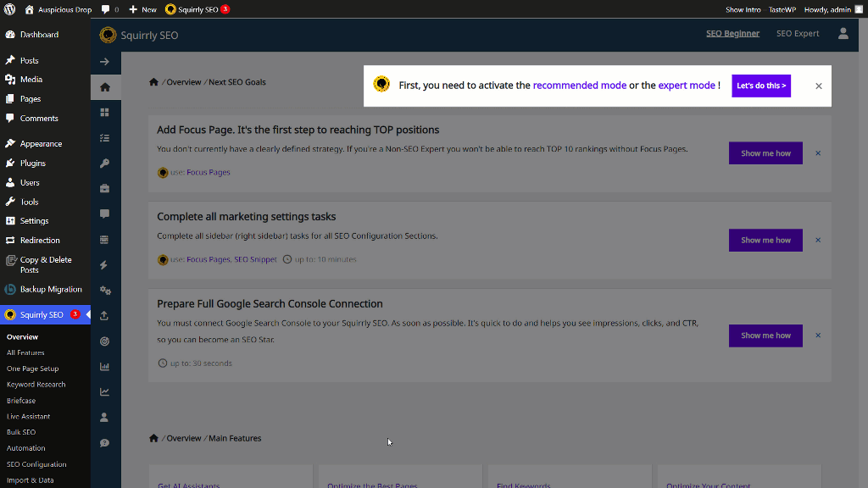Switch to SEO Beginner mode
This screenshot has height=488, width=868.
pos(732,34)
